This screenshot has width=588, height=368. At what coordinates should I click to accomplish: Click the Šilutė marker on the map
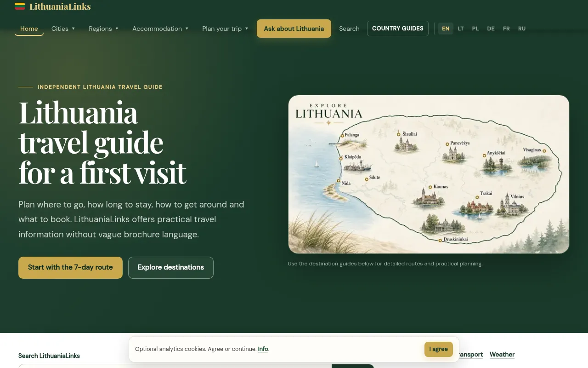point(366,179)
